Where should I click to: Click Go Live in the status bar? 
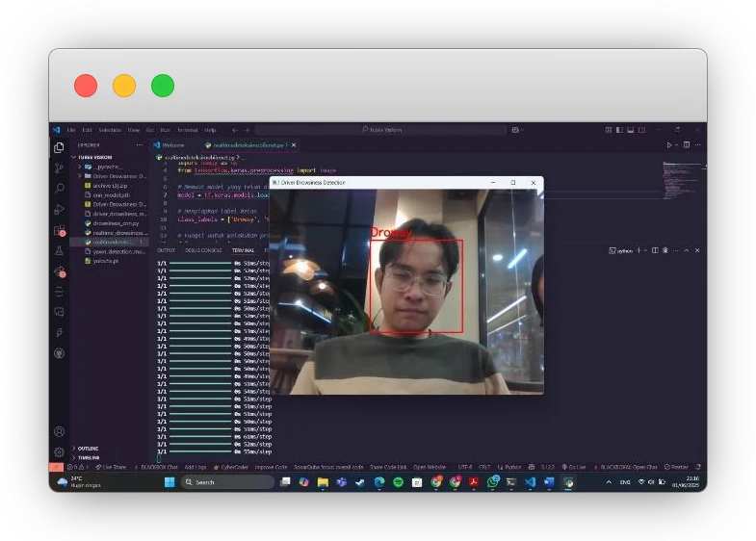coord(577,467)
